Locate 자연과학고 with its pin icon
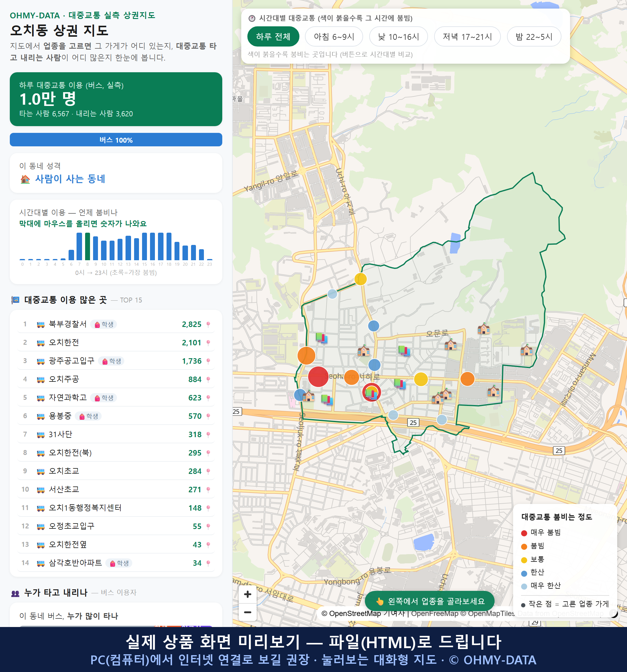The height and width of the screenshot is (672, 627). pyautogui.click(x=208, y=398)
